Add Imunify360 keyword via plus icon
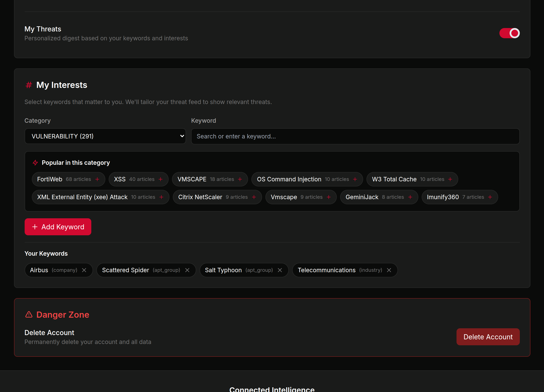544x392 pixels. 490,197
